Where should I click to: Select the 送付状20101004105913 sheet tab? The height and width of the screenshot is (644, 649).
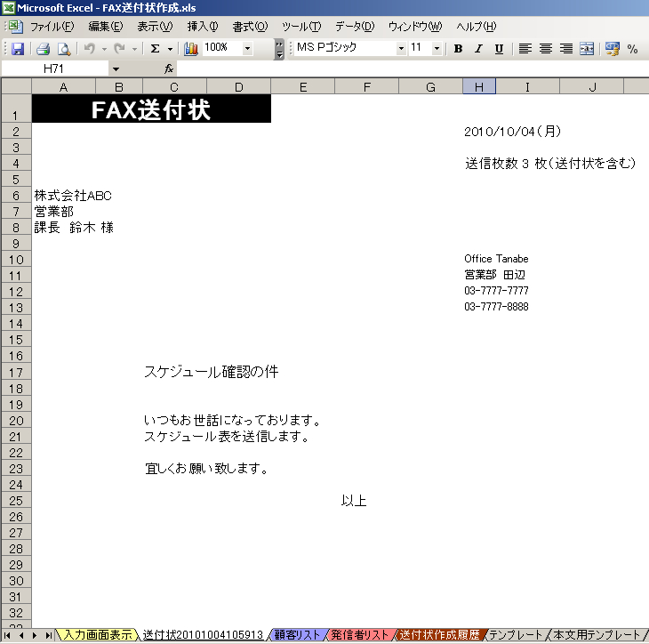203,634
